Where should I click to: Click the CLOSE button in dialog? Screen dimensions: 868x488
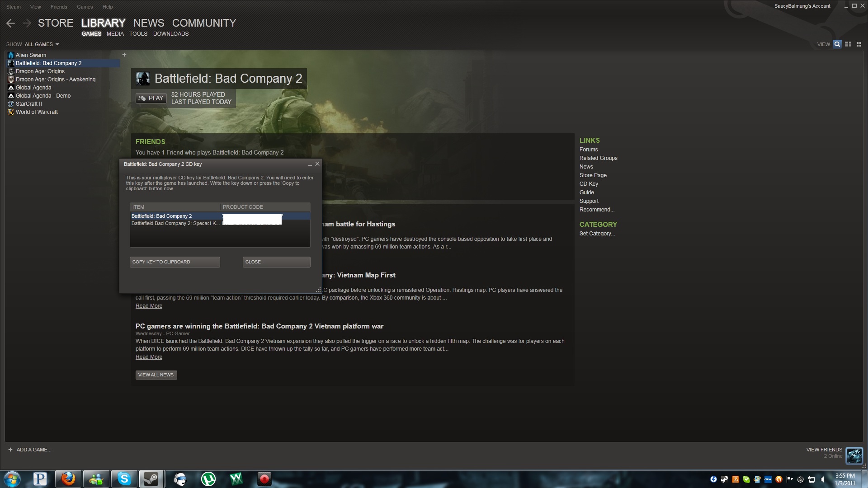point(277,262)
